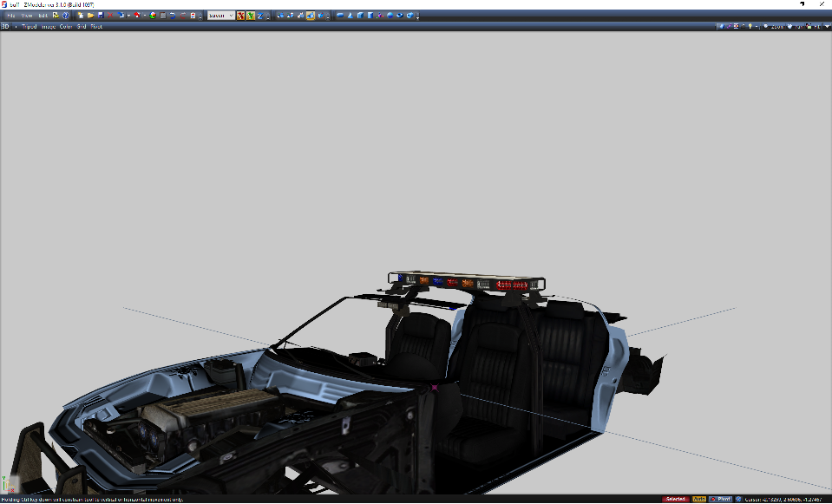Click the Pan hand viewport button
The height and width of the screenshot is (504, 832).
click(x=796, y=27)
